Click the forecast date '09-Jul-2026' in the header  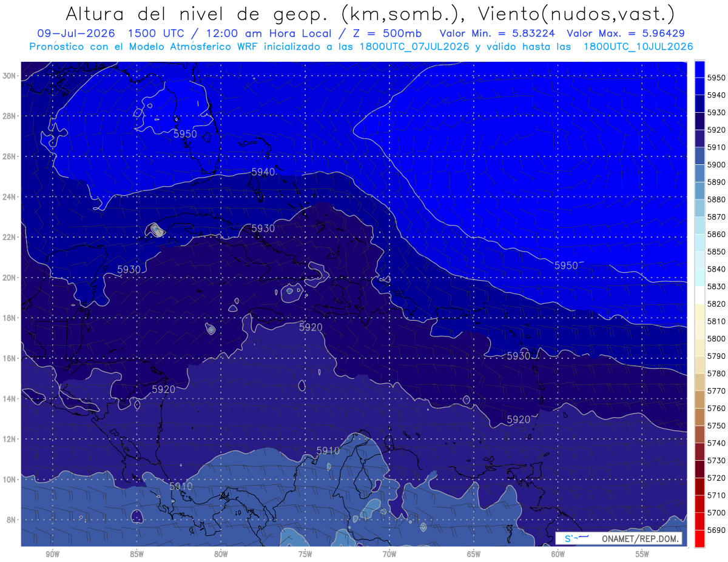(76, 33)
